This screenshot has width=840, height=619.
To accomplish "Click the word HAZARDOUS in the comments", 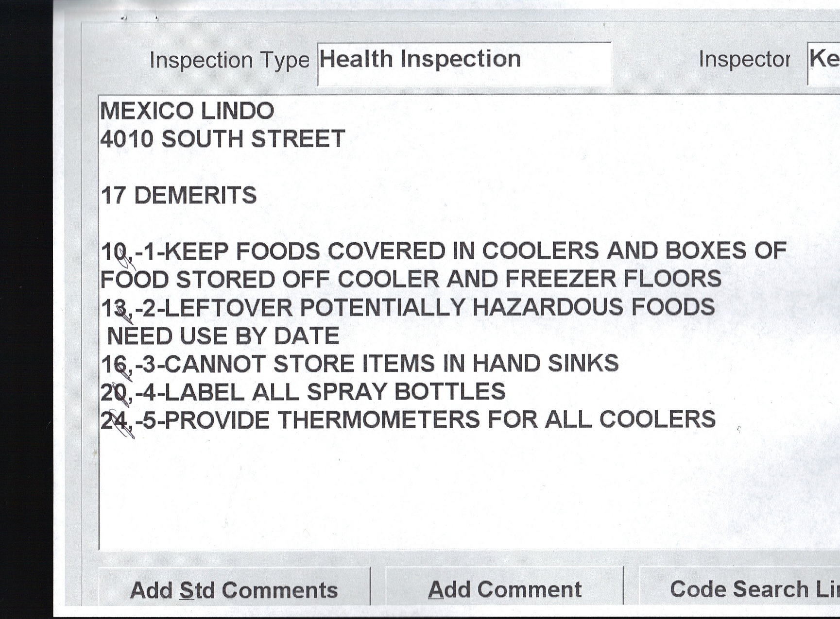I will 548,308.
